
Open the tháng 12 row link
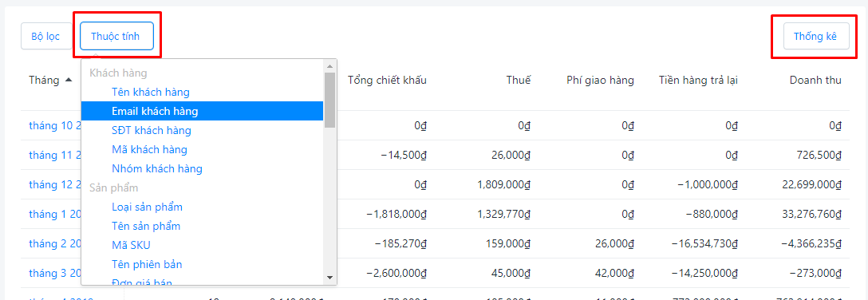(x=55, y=185)
